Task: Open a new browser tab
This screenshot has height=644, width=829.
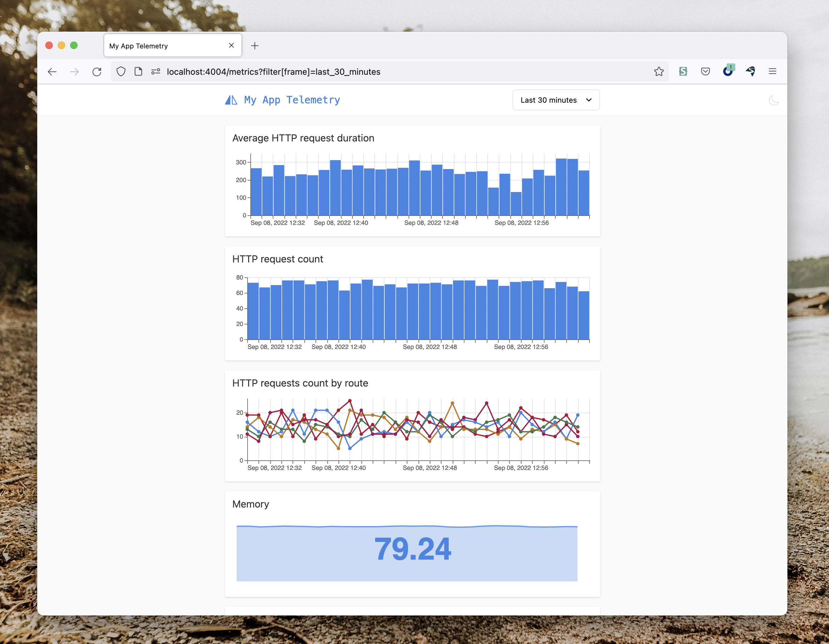Action: pyautogui.click(x=255, y=46)
